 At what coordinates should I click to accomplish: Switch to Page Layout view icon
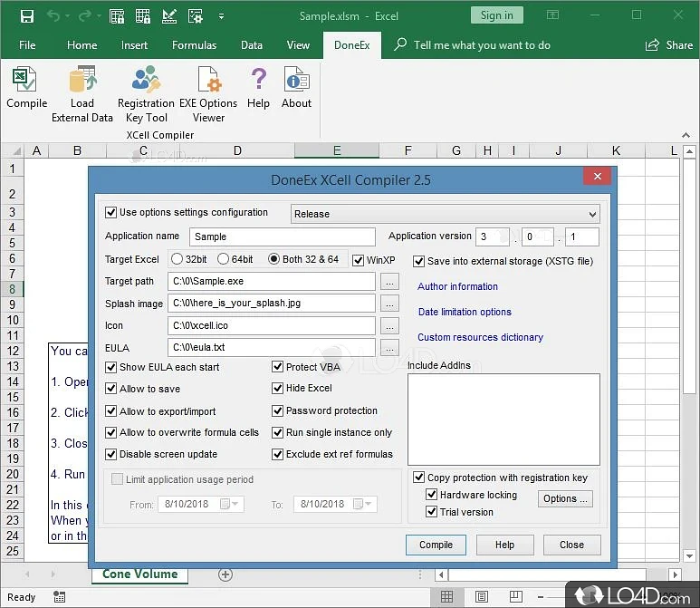pos(481,597)
